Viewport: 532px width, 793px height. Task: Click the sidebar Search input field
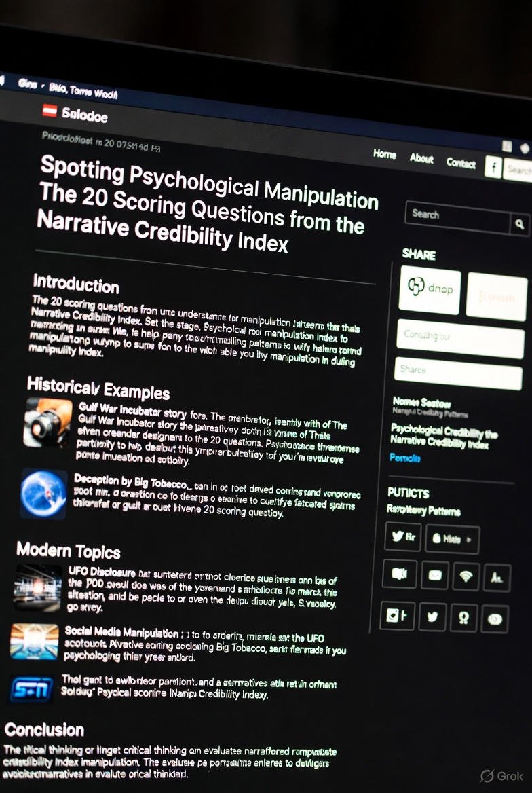(x=457, y=216)
